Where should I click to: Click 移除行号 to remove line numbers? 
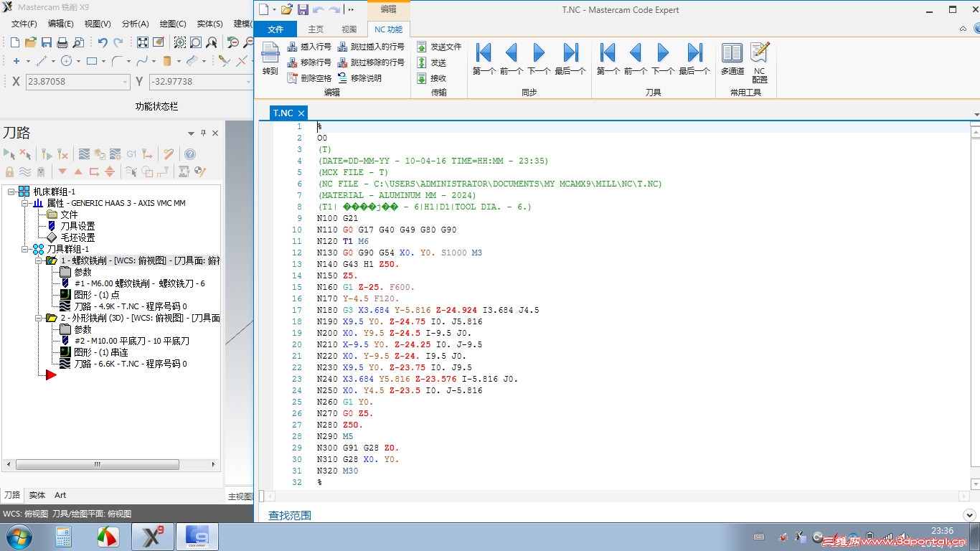tap(309, 62)
